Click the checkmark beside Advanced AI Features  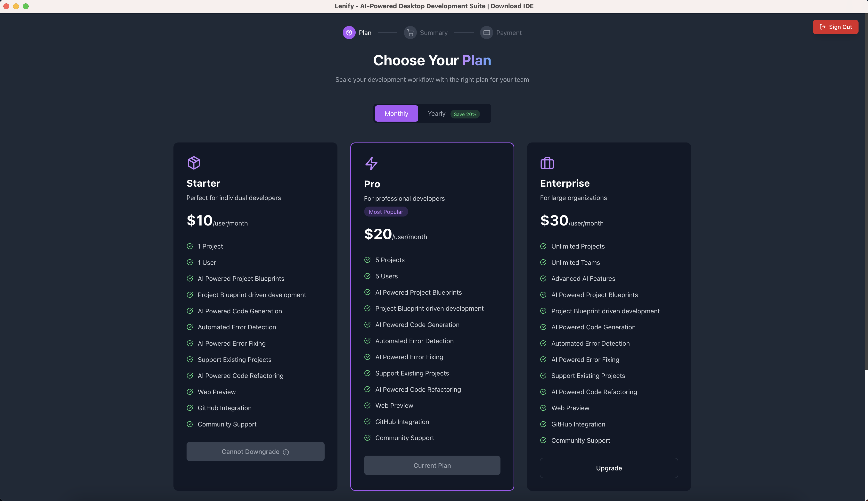(x=543, y=278)
